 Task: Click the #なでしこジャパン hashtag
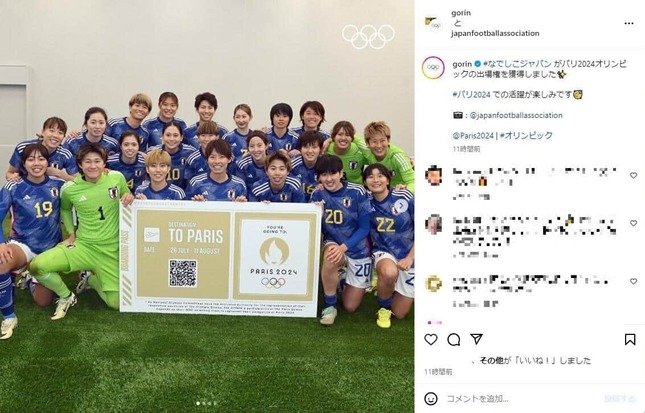click(517, 64)
